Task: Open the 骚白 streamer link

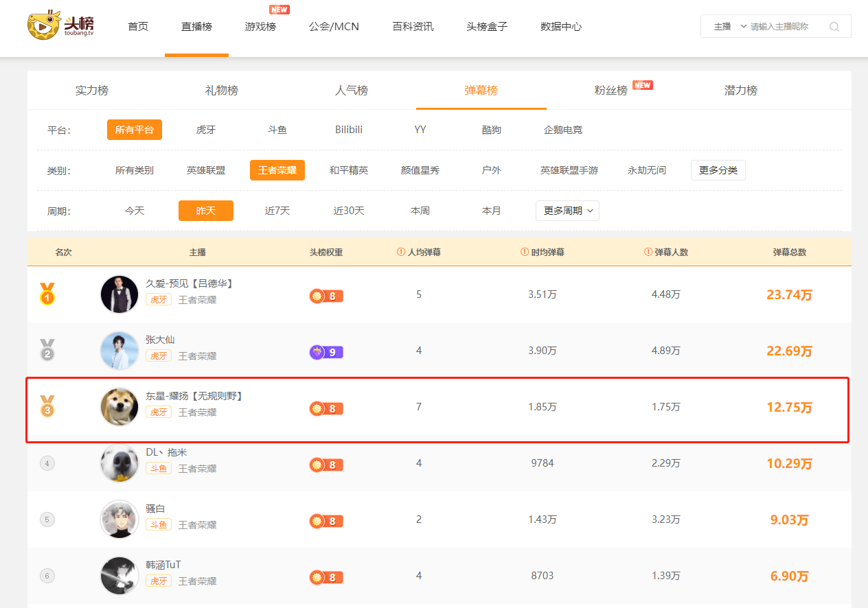Action: coord(155,508)
